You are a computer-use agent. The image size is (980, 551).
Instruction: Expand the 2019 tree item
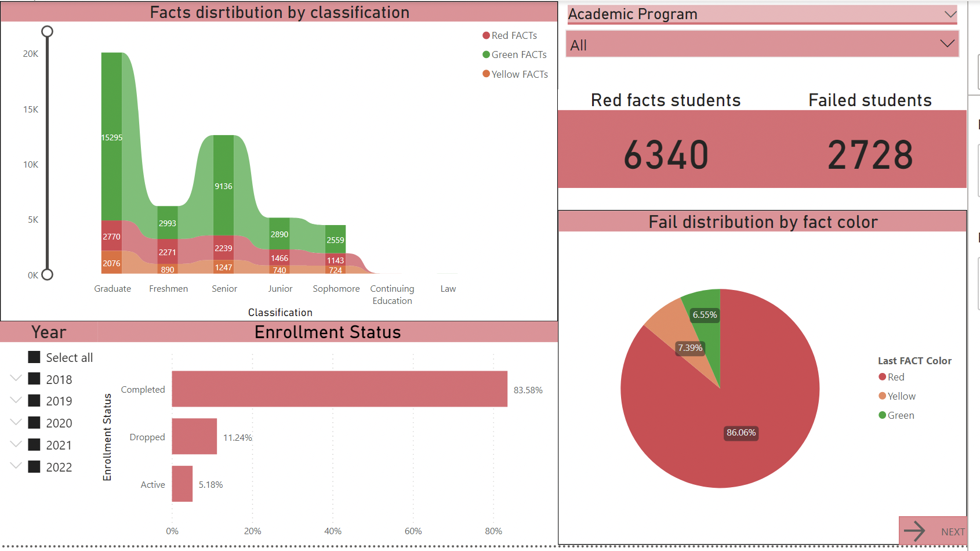16,400
